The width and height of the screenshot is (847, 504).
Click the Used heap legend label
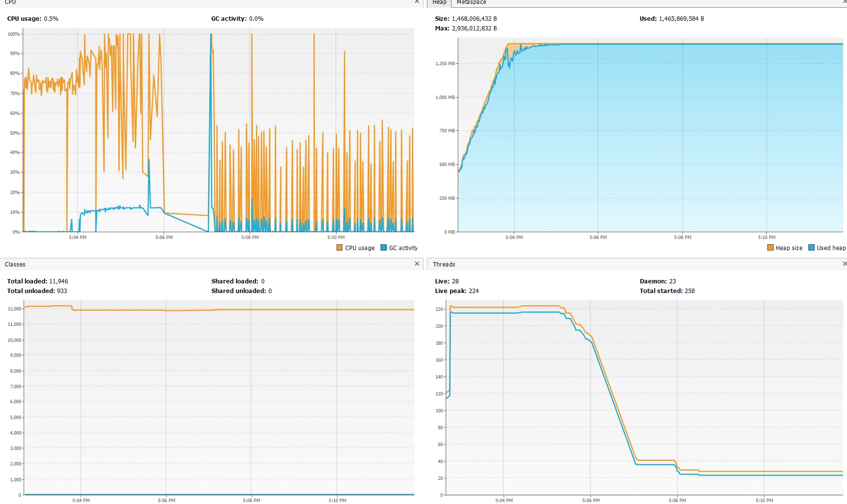(x=831, y=248)
